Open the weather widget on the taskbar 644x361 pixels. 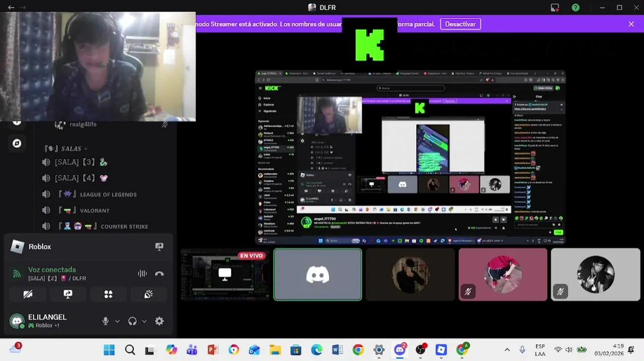pyautogui.click(x=15, y=349)
